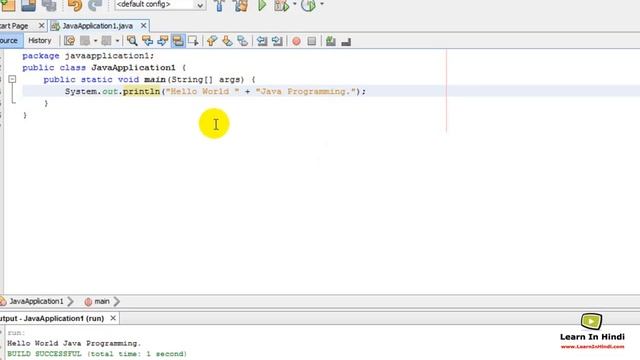The width and height of the screenshot is (640, 360).
Task: Click the Last Edit icon
Action: point(69,41)
